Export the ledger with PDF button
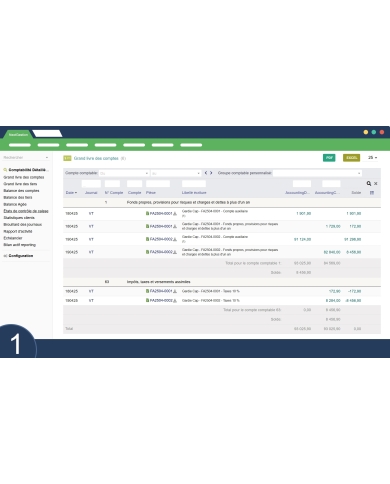This screenshot has width=390, height=484. [x=329, y=158]
